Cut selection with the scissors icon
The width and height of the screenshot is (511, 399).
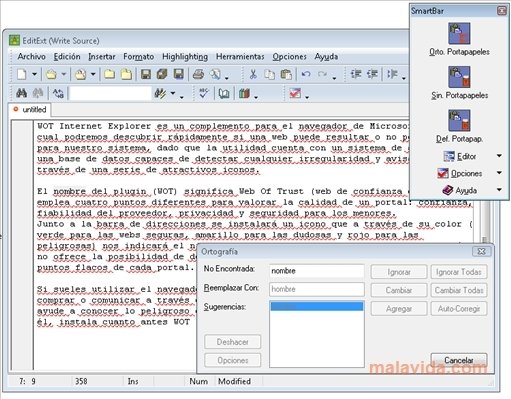coord(253,74)
